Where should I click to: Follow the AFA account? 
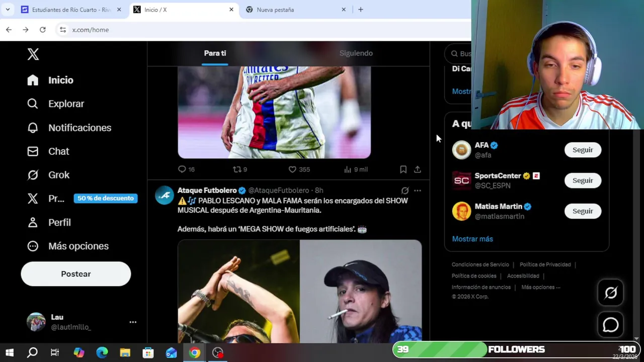583,150
